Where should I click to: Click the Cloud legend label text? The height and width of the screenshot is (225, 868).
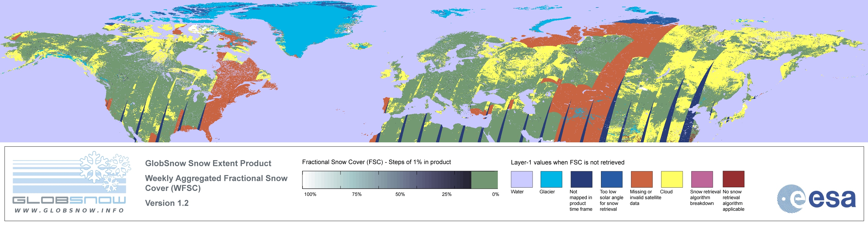[x=666, y=192]
